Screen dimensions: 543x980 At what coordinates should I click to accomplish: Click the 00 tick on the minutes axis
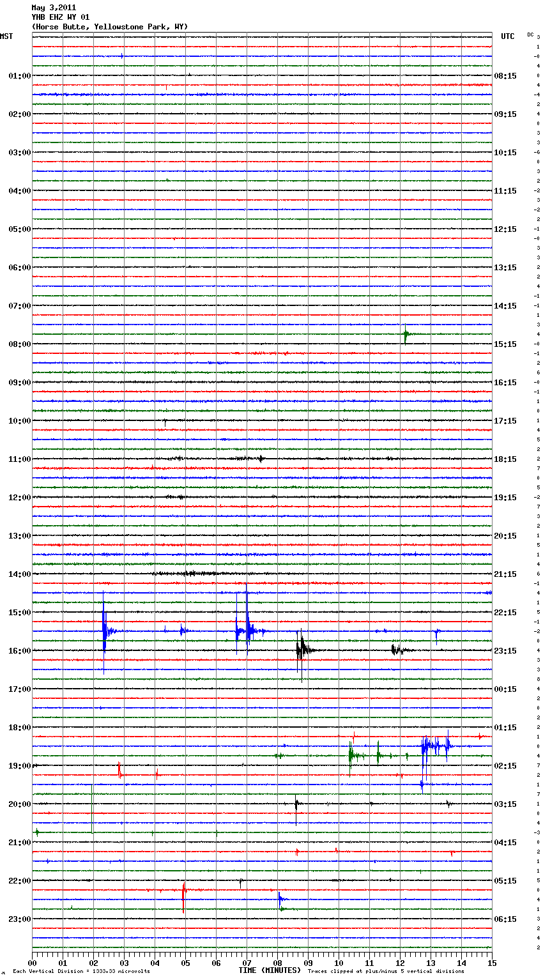pyautogui.click(x=32, y=963)
